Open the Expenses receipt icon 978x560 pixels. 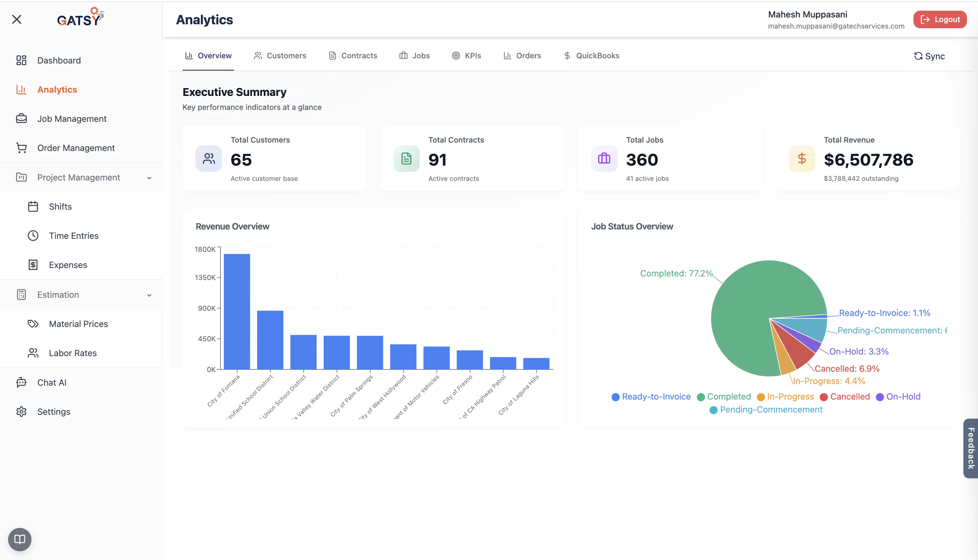33,265
